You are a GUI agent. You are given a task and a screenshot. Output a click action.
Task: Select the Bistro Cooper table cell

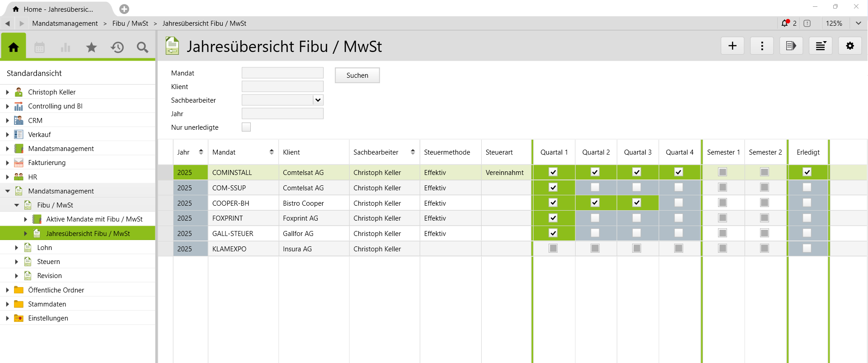pos(314,203)
